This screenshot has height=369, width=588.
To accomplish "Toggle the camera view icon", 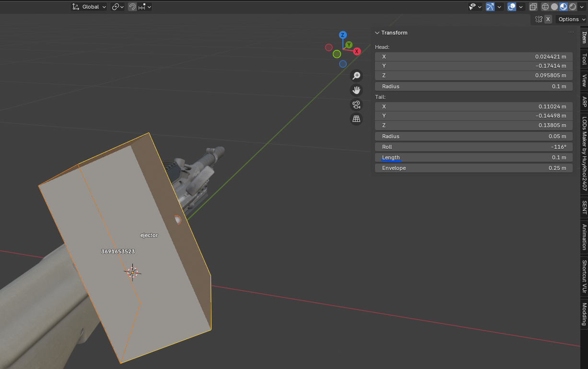I will pyautogui.click(x=356, y=105).
